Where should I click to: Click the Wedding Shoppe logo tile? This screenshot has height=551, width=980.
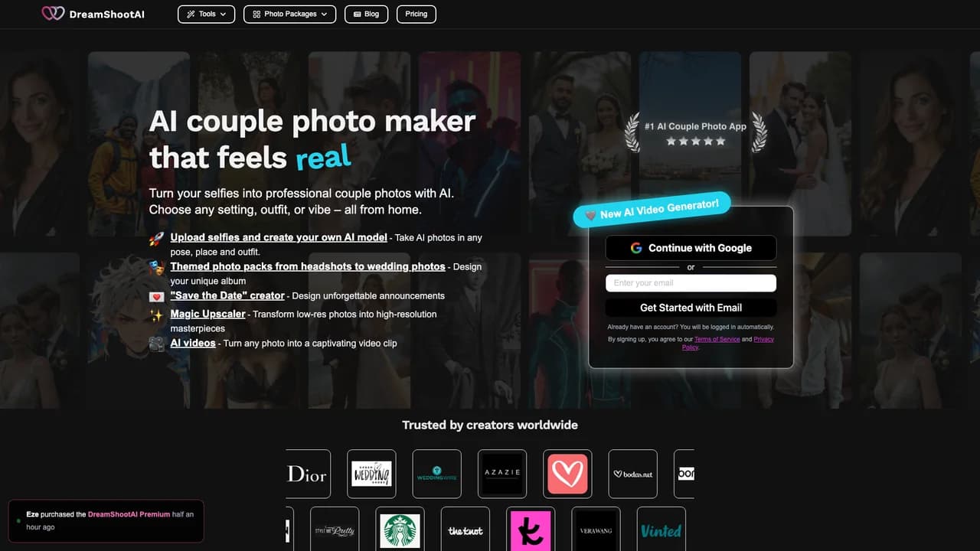tap(371, 474)
